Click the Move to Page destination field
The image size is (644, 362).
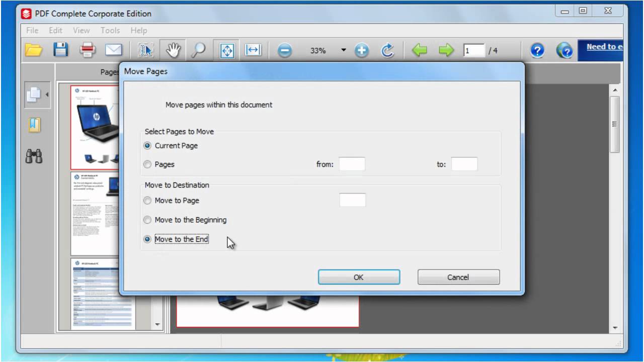click(353, 200)
